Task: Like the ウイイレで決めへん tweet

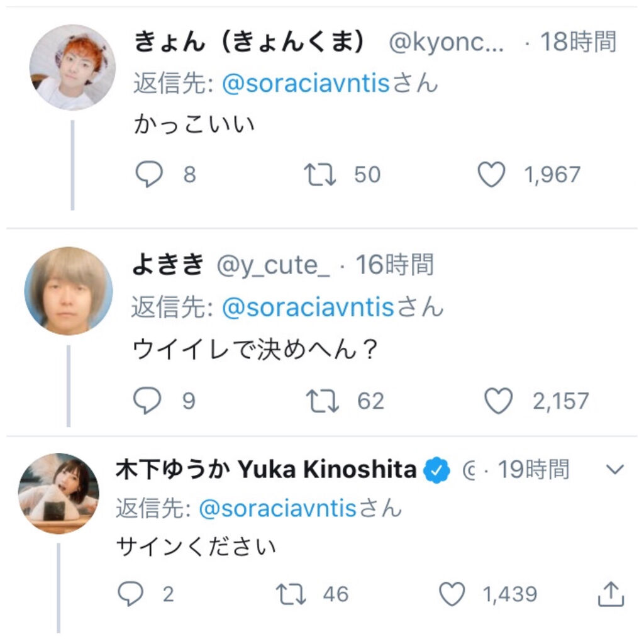Action: [x=499, y=401]
